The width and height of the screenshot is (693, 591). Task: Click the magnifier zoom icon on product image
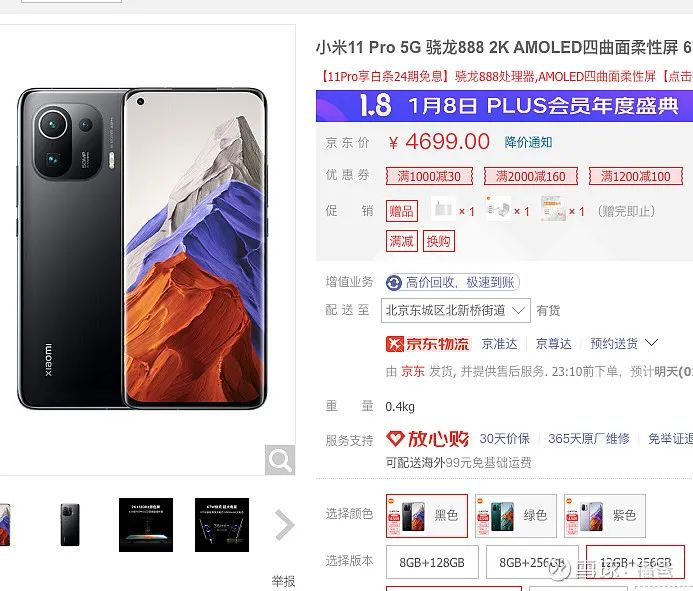[x=280, y=460]
